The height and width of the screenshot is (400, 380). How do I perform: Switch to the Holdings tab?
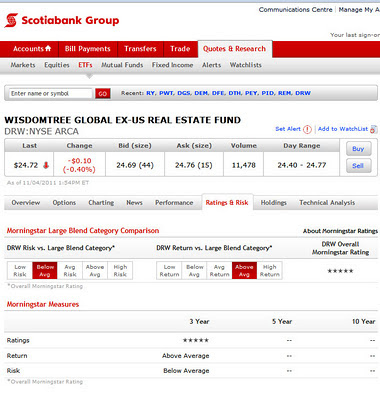coord(273,203)
